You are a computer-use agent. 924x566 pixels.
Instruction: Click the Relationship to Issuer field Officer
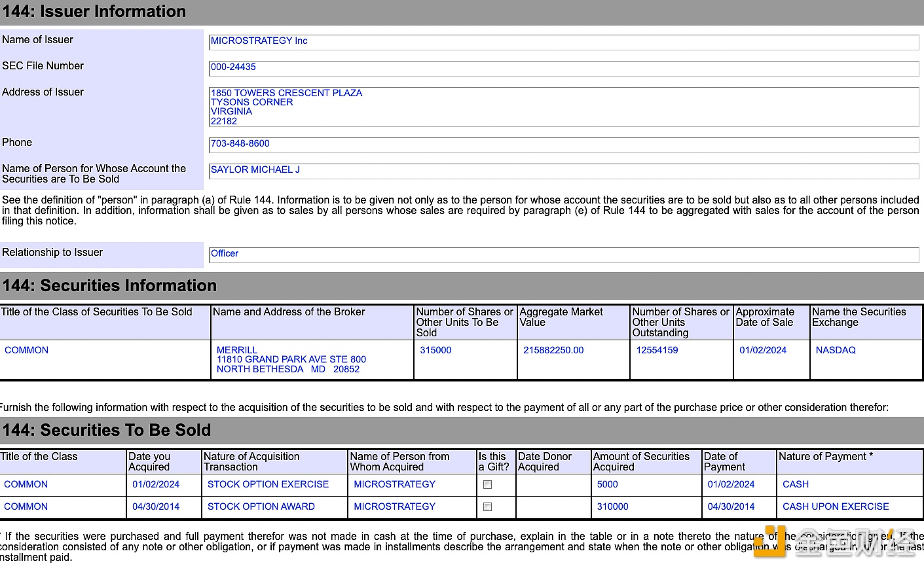(x=564, y=255)
